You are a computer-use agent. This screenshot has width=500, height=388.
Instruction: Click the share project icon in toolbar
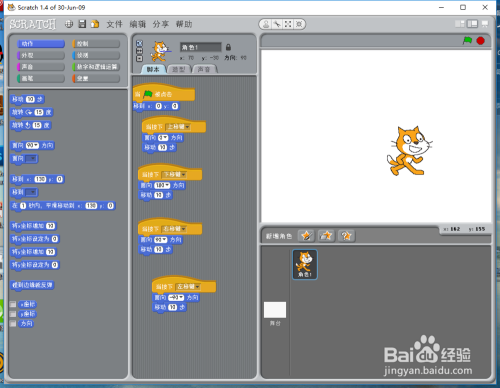[x=95, y=24]
